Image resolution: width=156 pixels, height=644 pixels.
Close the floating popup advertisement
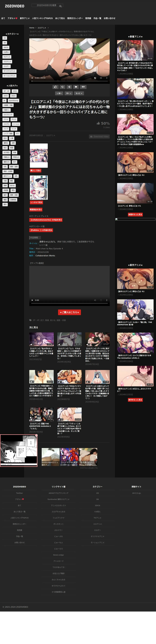(36, 436)
